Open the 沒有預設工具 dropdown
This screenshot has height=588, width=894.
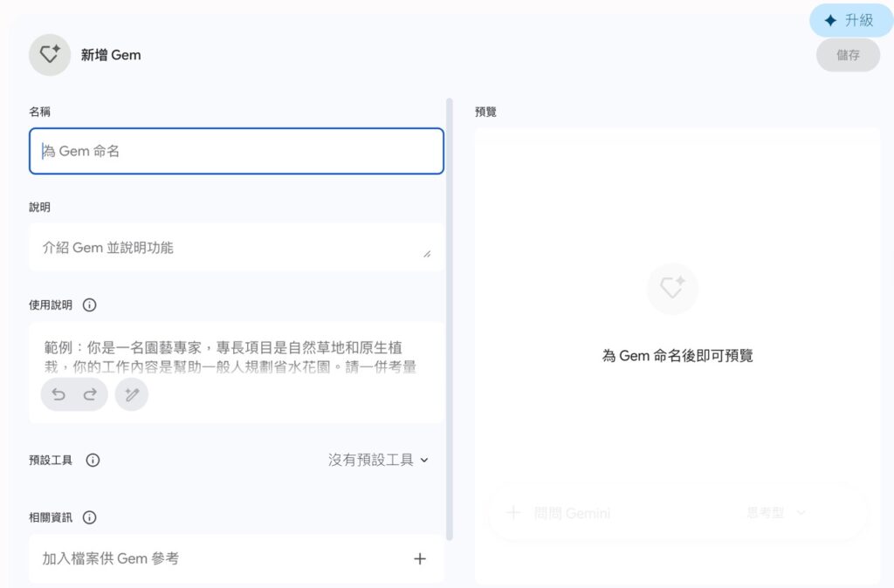pyautogui.click(x=378, y=460)
